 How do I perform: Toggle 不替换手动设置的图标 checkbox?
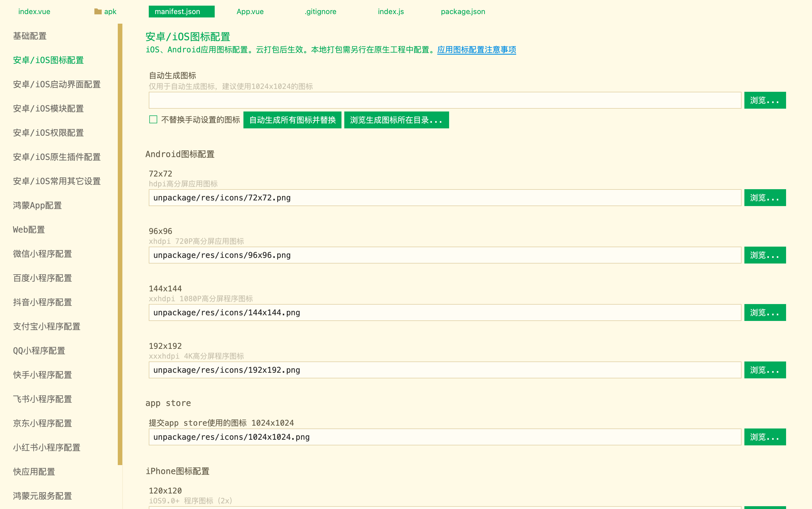pos(153,119)
